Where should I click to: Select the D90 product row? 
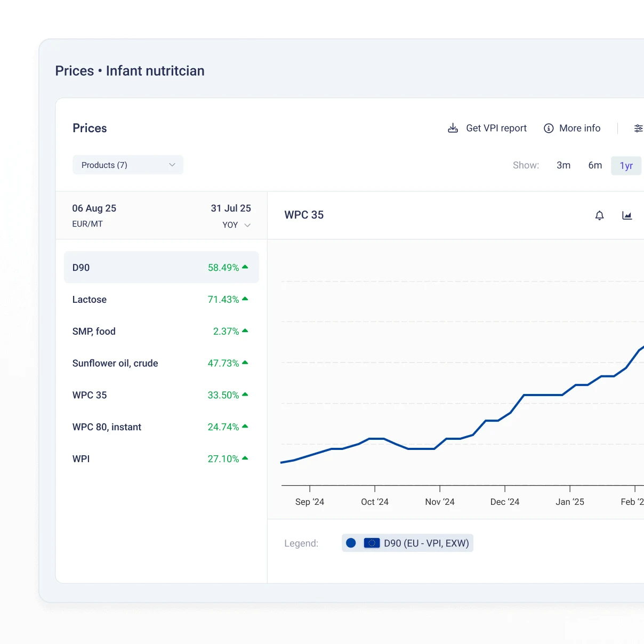click(162, 267)
